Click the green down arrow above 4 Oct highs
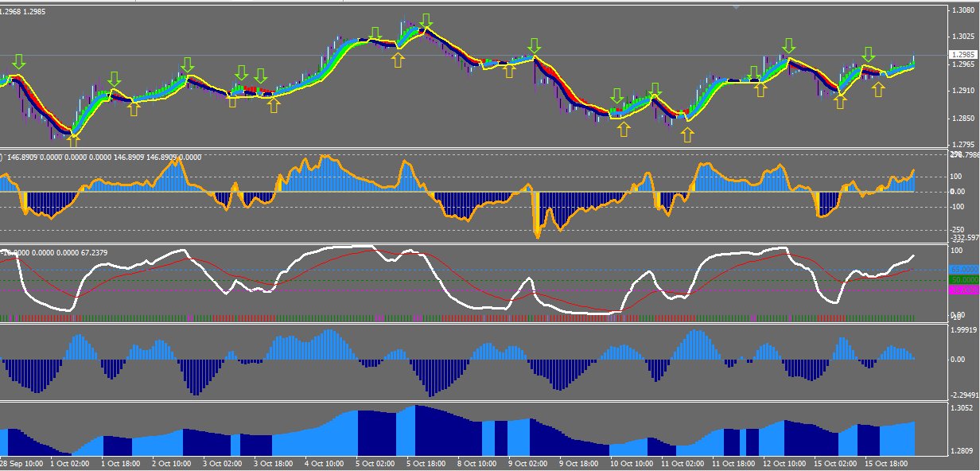 pyautogui.click(x=375, y=33)
